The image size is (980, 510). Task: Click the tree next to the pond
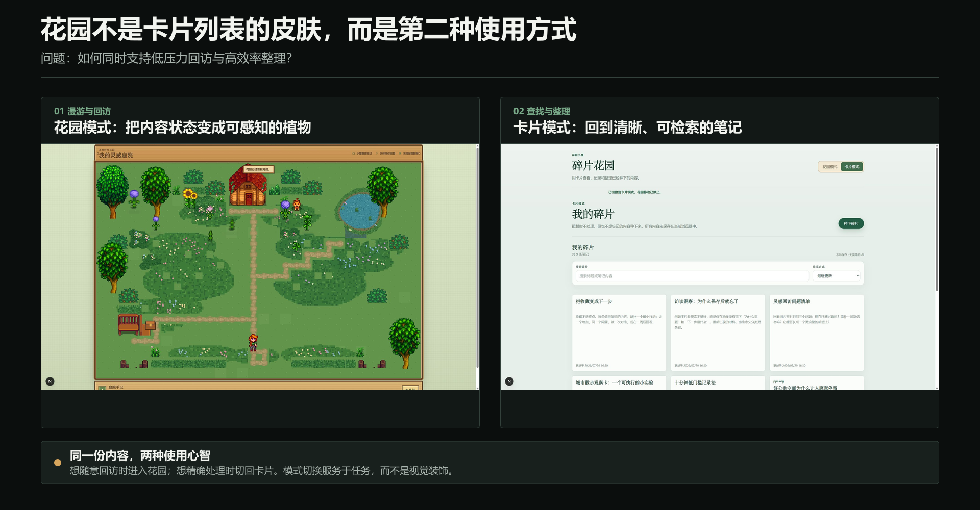[x=383, y=189]
